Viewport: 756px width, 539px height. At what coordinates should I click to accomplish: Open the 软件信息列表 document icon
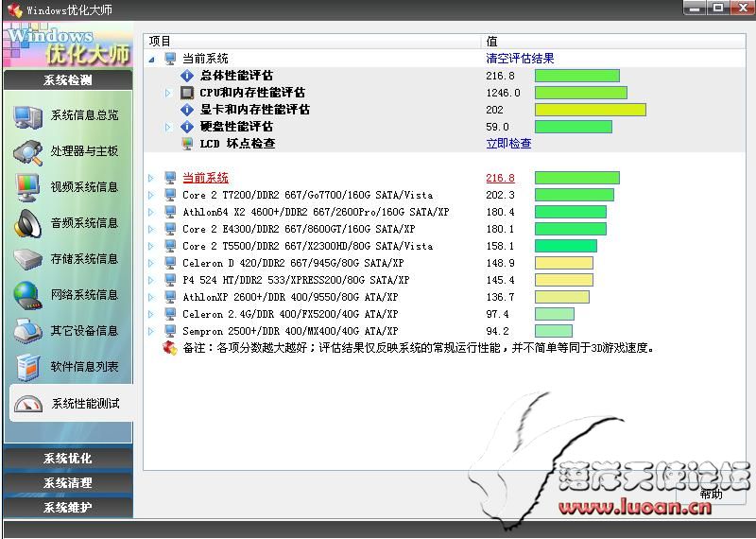click(27, 367)
